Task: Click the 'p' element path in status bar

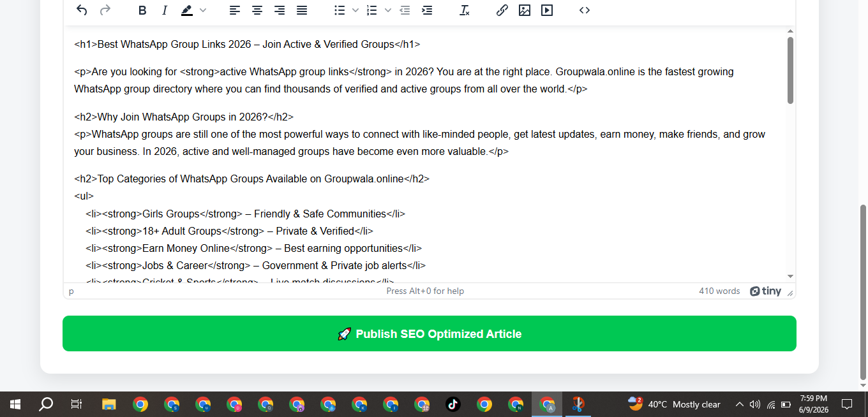Action: [x=71, y=291]
